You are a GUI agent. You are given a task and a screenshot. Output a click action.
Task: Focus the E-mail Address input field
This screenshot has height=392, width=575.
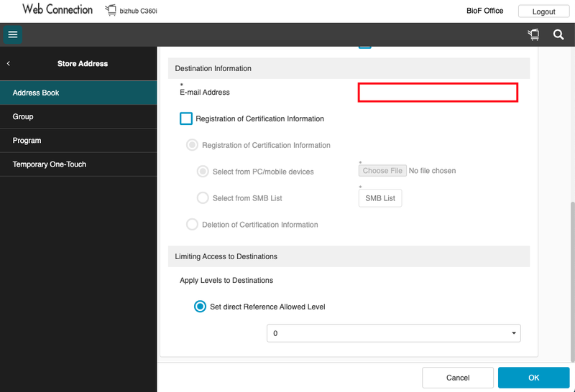click(438, 93)
